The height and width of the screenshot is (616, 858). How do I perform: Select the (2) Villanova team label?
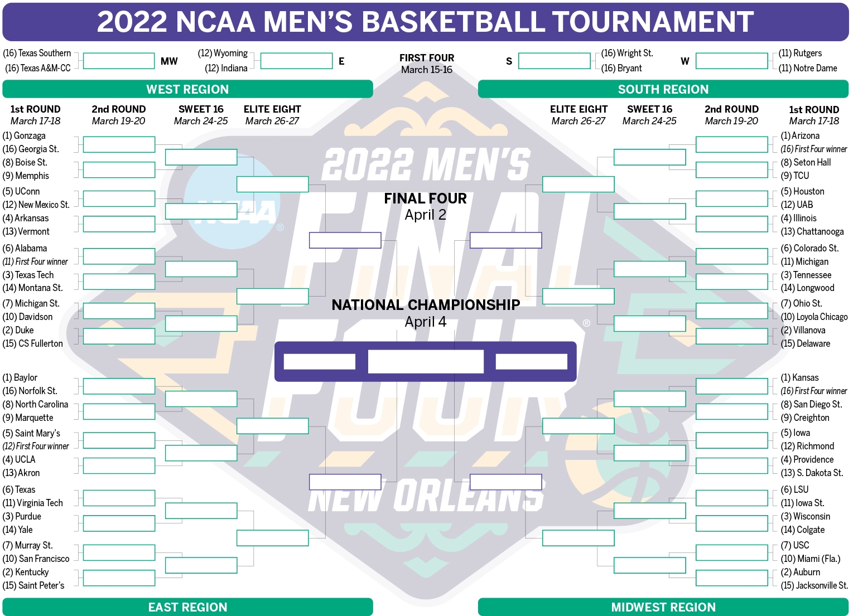803,330
